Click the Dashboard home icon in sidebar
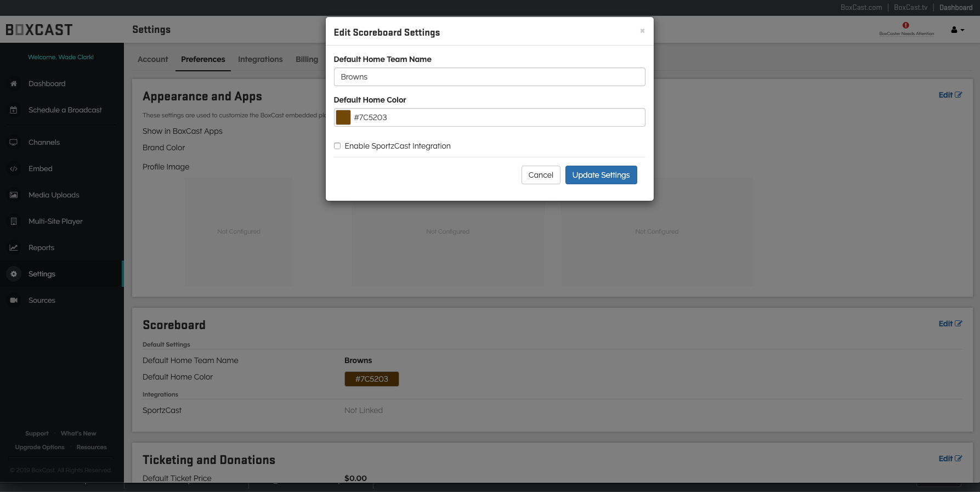 tap(14, 84)
